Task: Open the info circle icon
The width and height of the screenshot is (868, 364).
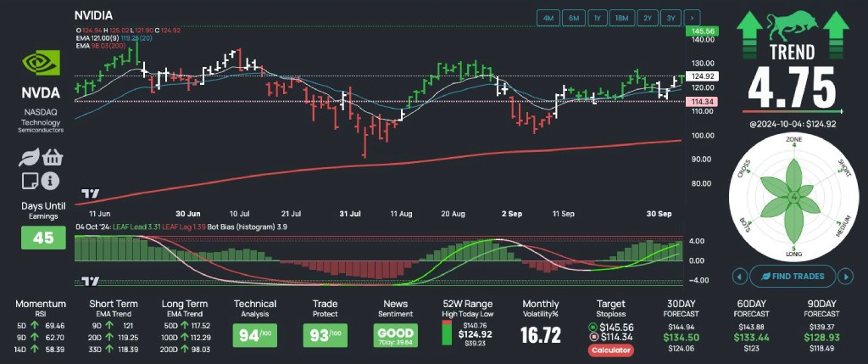Action: [51, 180]
